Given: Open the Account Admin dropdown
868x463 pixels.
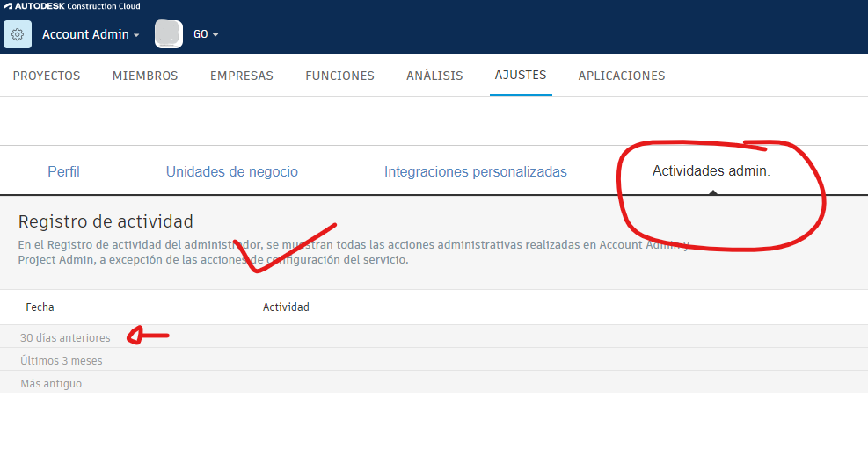Looking at the screenshot, I should click(91, 34).
